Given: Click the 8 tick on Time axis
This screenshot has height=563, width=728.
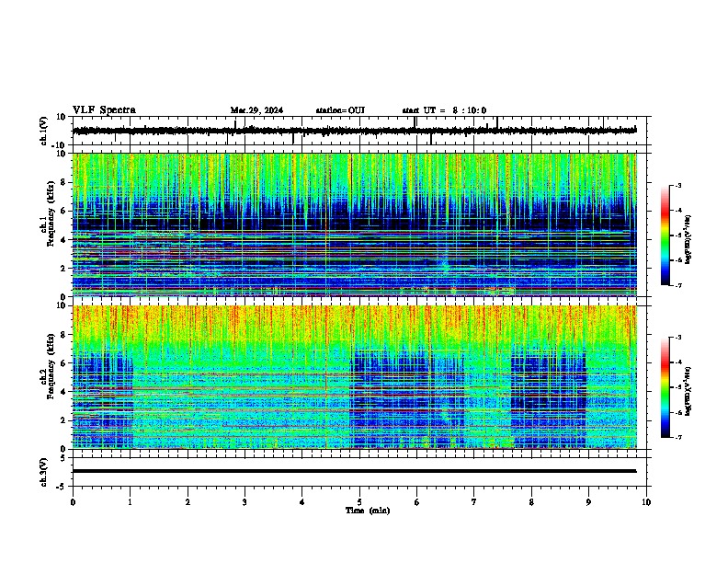Looking at the screenshot, I should pyautogui.click(x=531, y=502).
